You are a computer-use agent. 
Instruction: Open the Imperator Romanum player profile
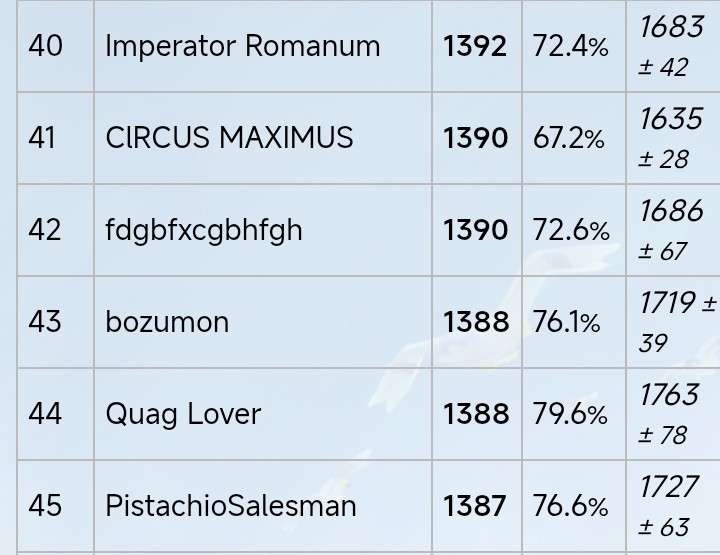242,46
